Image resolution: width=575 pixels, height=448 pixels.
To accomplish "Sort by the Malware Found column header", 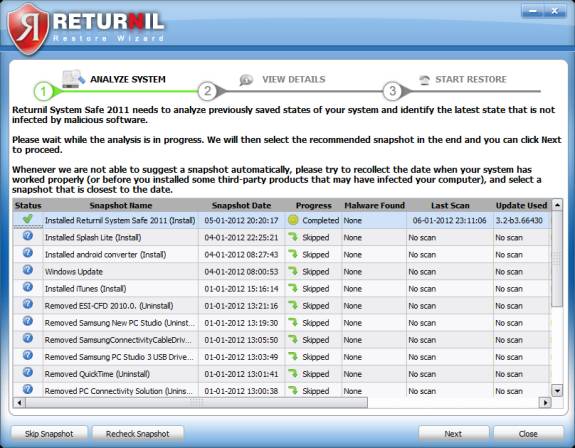I will pos(374,205).
